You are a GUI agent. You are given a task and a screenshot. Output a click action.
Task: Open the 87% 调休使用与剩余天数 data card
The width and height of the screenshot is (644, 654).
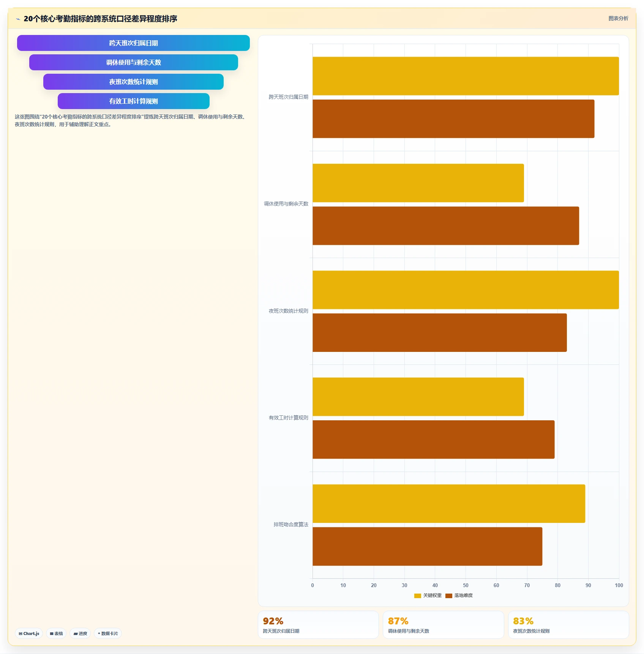[443, 625]
